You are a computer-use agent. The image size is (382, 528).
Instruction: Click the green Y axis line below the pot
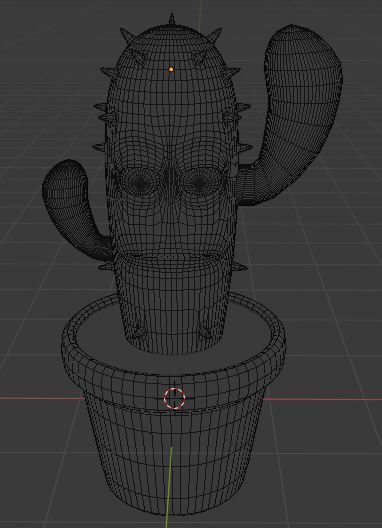[169, 487]
